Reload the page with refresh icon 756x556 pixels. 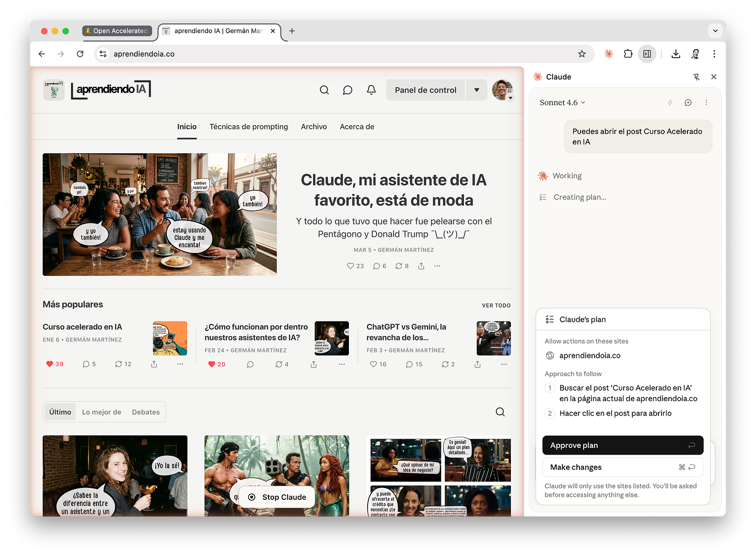pyautogui.click(x=80, y=54)
